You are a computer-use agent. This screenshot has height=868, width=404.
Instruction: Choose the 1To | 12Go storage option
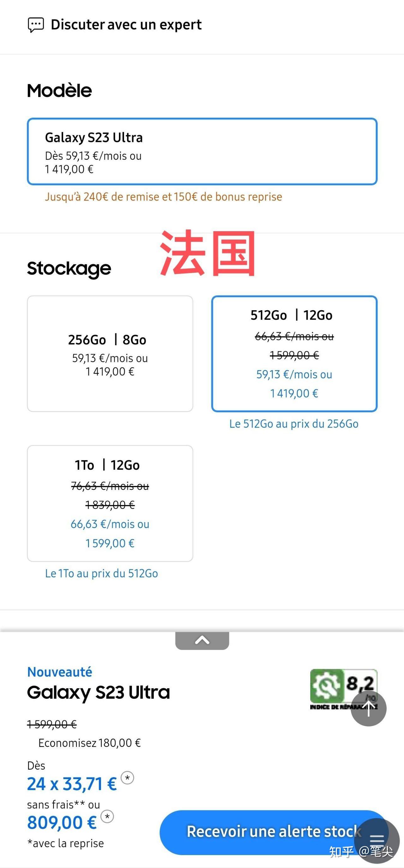pyautogui.click(x=110, y=504)
